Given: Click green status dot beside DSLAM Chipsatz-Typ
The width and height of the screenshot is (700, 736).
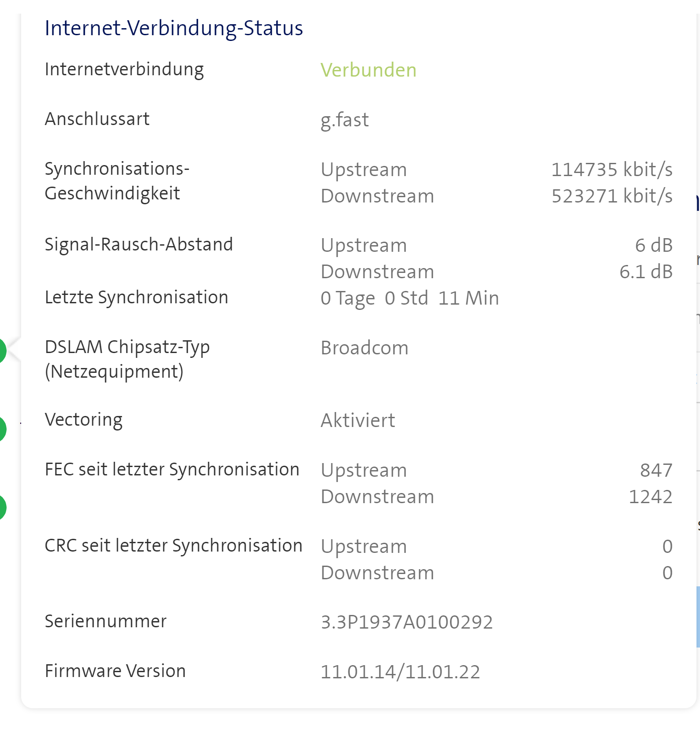Looking at the screenshot, I should click(2, 351).
